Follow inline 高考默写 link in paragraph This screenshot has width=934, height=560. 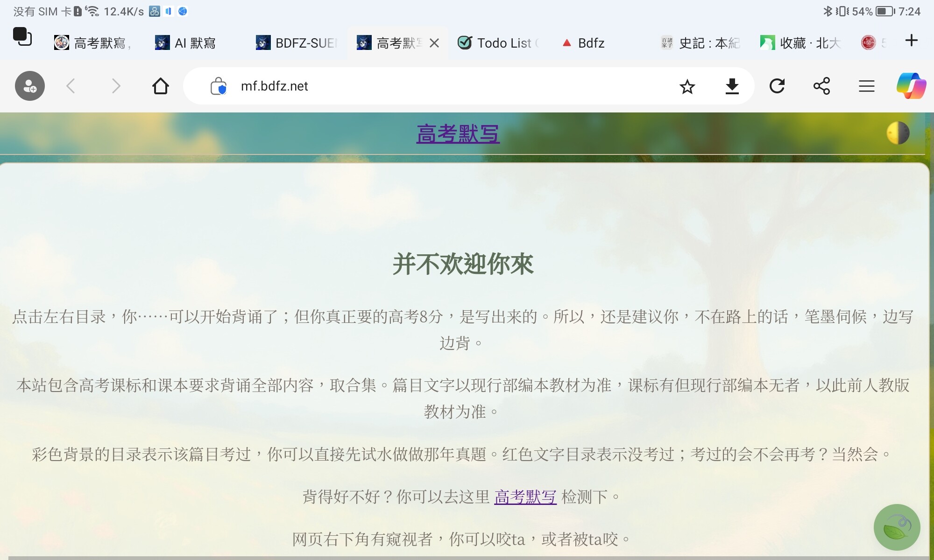(525, 497)
